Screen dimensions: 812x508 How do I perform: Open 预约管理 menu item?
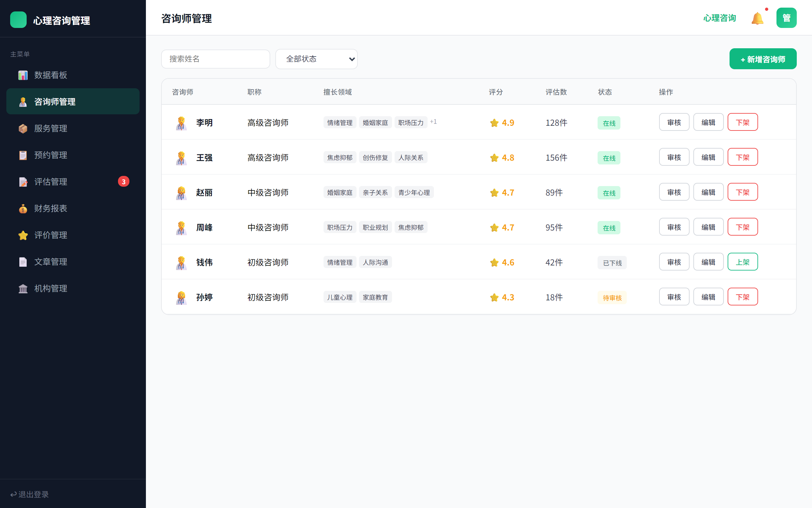point(73,155)
